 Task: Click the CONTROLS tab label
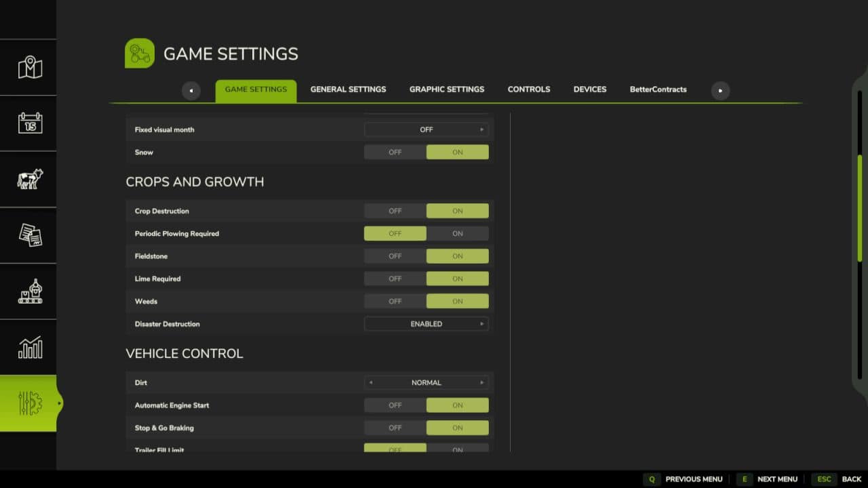(x=528, y=89)
